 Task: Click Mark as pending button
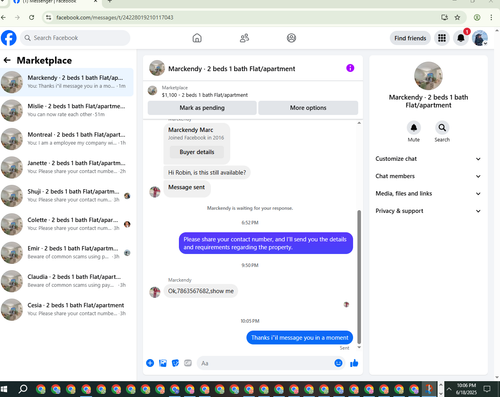202,108
